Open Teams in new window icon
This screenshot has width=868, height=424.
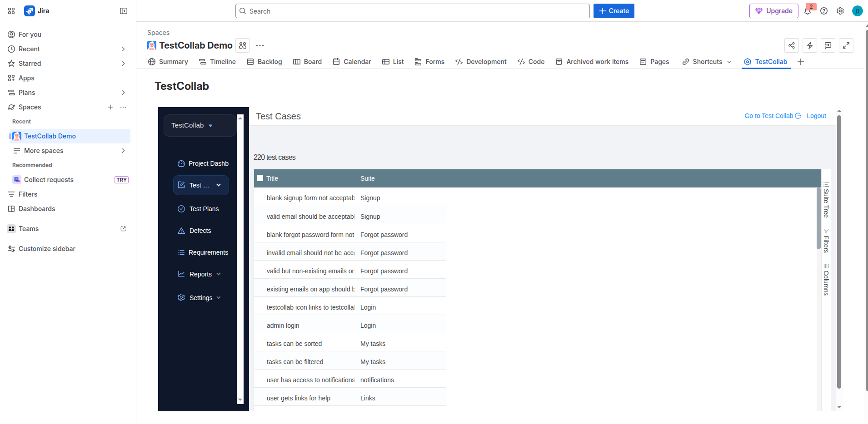123,229
